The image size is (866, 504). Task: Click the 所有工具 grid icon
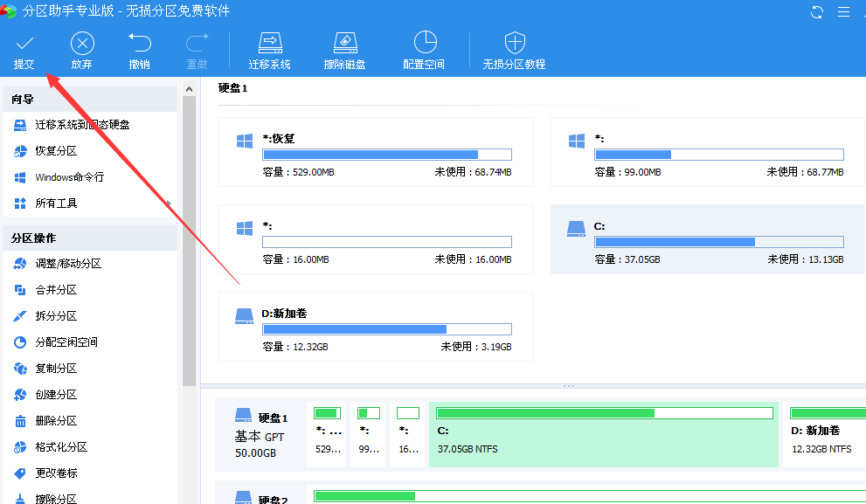click(20, 204)
